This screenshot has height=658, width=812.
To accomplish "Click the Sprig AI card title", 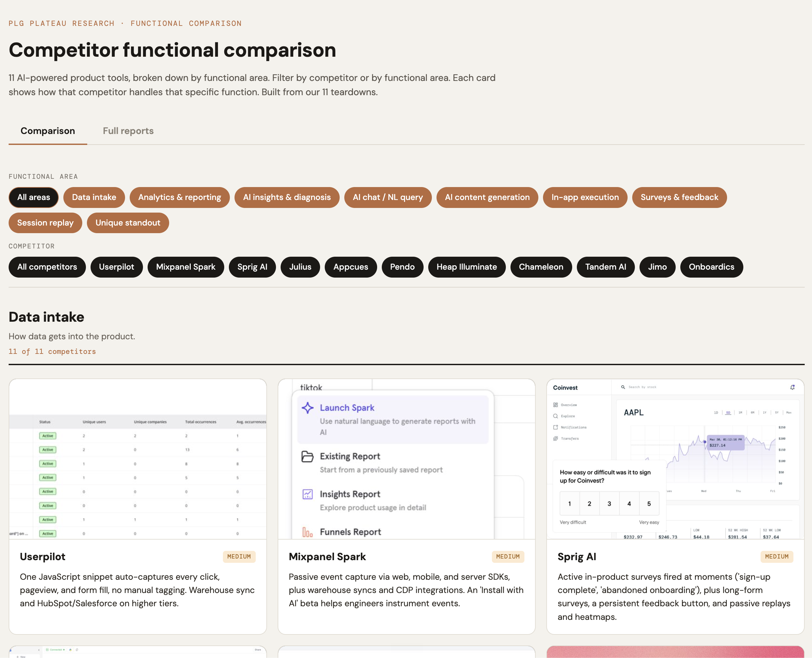I will coord(576,557).
